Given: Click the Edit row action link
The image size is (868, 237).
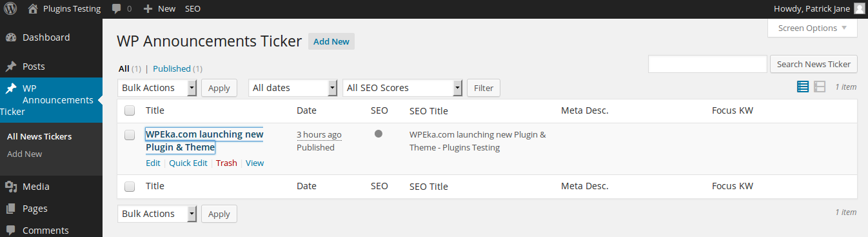Looking at the screenshot, I should point(153,163).
